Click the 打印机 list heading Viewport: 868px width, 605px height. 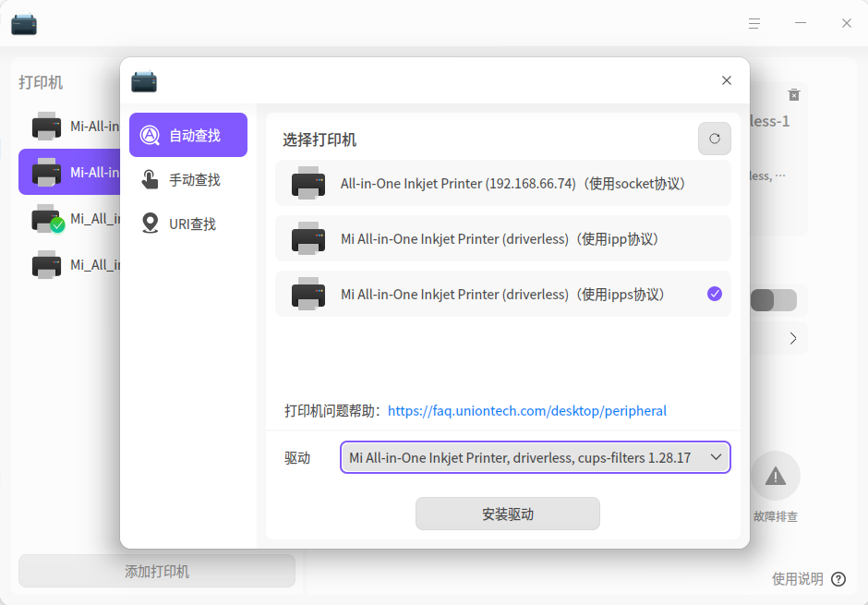41,82
